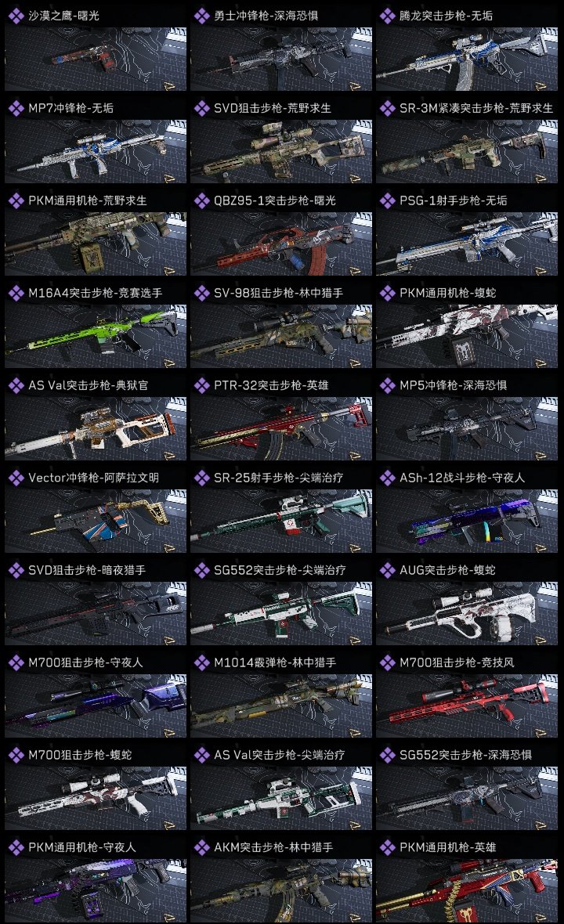Click the SV-98狙击步枪-林中猎手 title
Viewport: 564px width, 924px height.
pos(278,293)
